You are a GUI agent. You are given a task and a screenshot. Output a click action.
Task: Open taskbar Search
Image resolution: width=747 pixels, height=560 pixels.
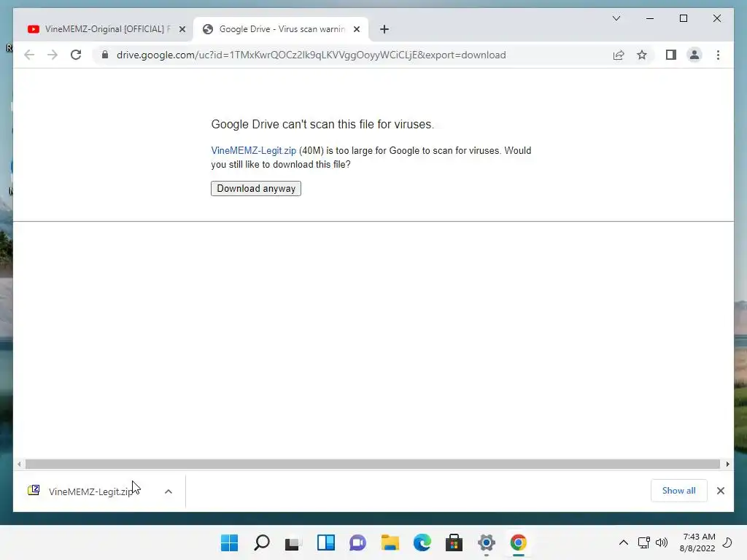click(262, 542)
